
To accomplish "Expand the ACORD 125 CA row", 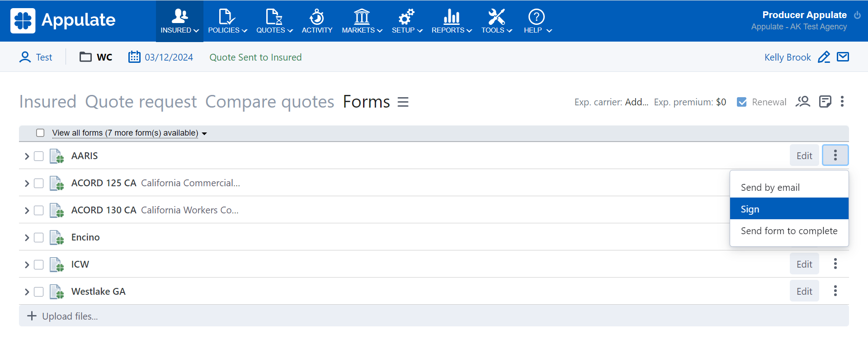I will 27,183.
